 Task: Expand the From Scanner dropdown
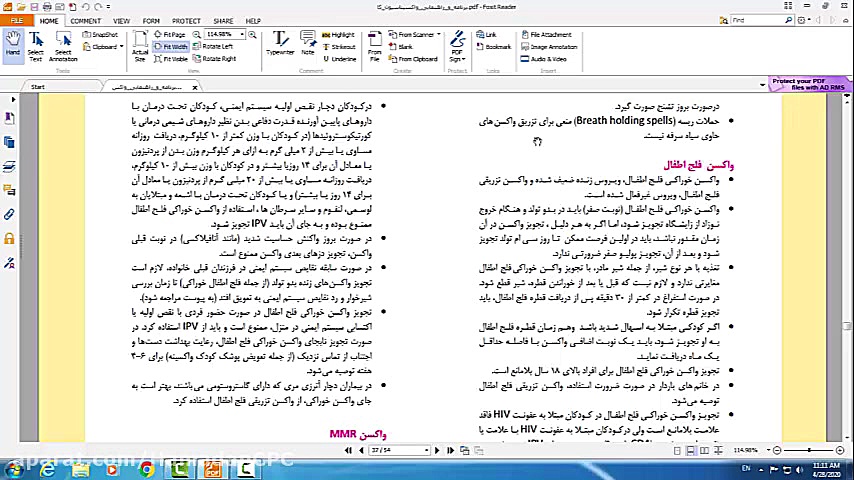[438, 35]
